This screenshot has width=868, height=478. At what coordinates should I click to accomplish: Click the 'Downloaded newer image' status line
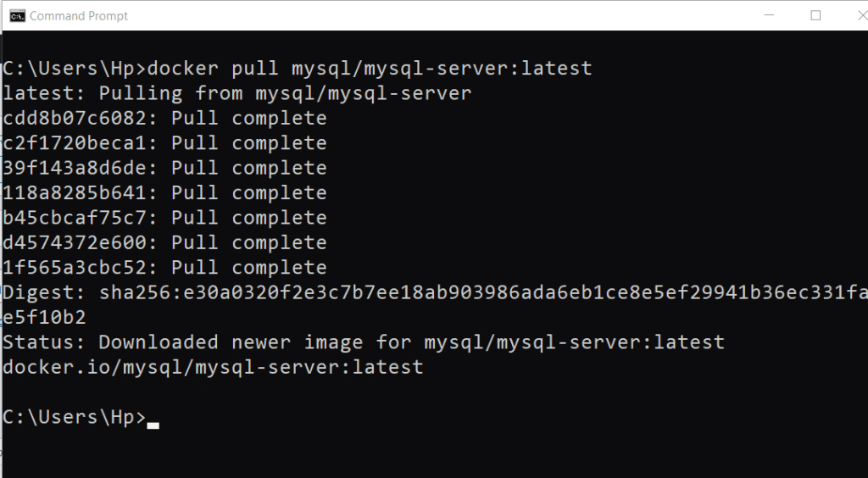pyautogui.click(x=364, y=342)
